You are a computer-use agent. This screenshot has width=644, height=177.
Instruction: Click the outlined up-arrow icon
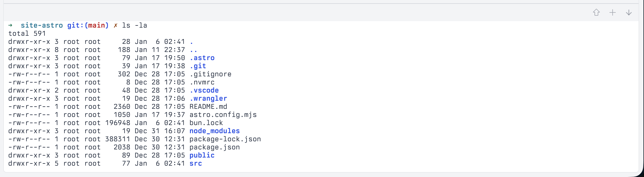tap(596, 12)
